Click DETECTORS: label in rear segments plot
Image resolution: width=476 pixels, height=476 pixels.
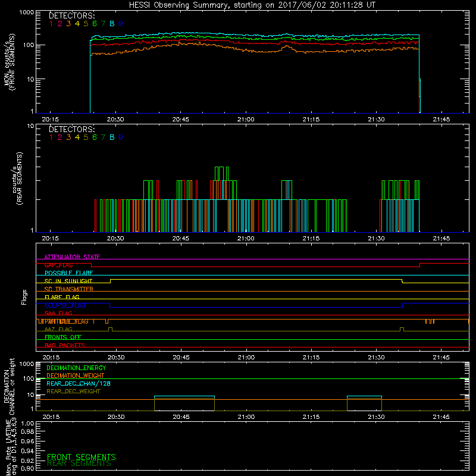point(71,129)
